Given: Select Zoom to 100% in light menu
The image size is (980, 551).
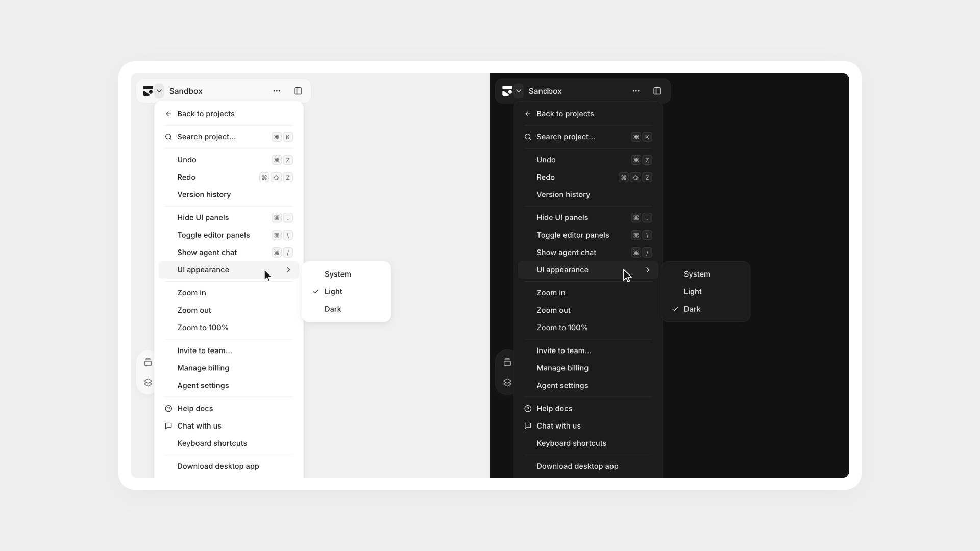Looking at the screenshot, I should [229, 328].
